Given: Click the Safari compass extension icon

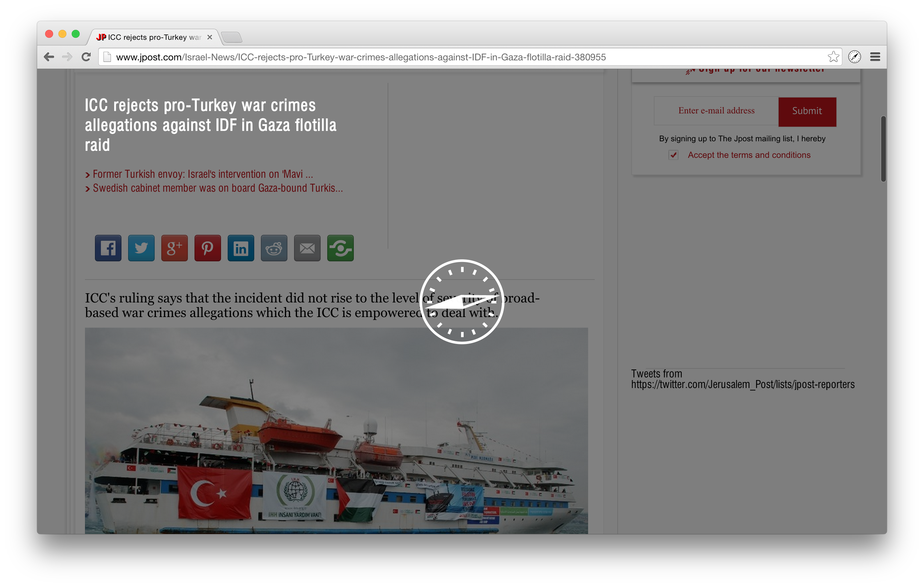Looking at the screenshot, I should [854, 57].
